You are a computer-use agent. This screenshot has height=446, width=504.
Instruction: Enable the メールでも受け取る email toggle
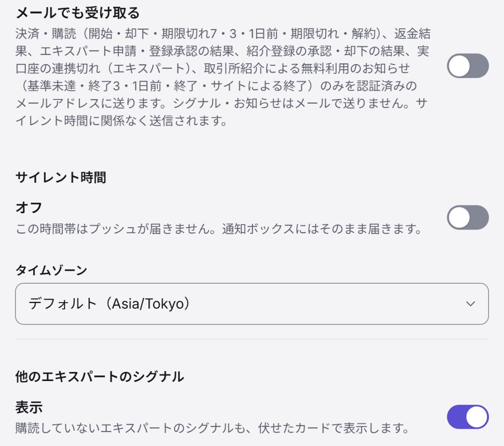pyautogui.click(x=468, y=66)
